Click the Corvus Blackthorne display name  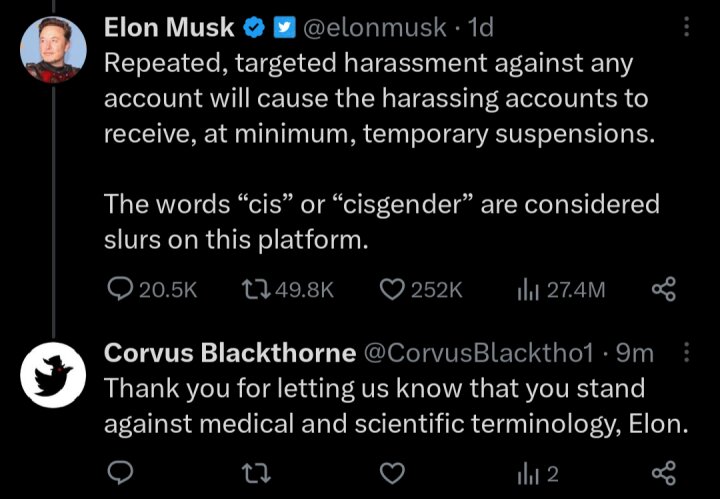pyautogui.click(x=230, y=353)
